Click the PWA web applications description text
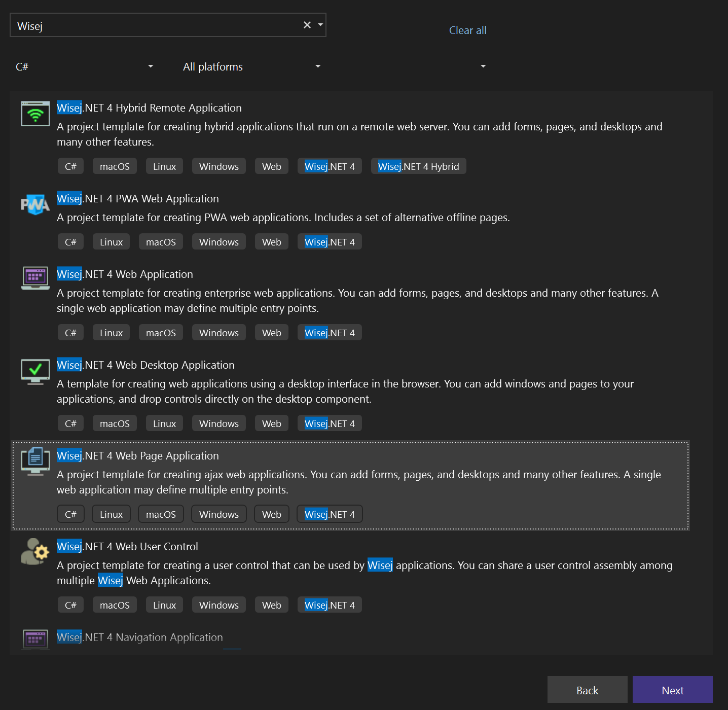This screenshot has width=728, height=710. coord(283,218)
